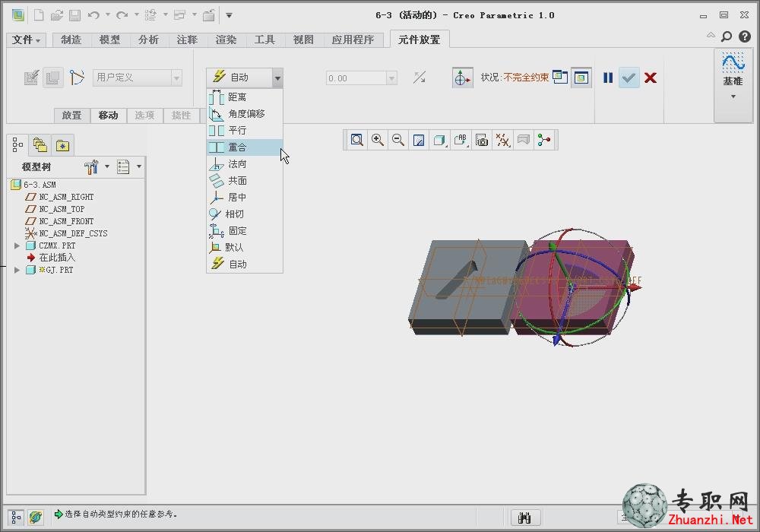Click the Close window icon in quick access toolbar
The height and width of the screenshot is (532, 760).
pyautogui.click(x=209, y=15)
